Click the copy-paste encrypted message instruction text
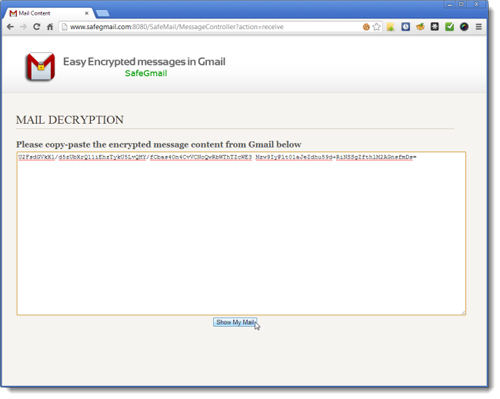Screen dimensions: 500x399 click(159, 144)
